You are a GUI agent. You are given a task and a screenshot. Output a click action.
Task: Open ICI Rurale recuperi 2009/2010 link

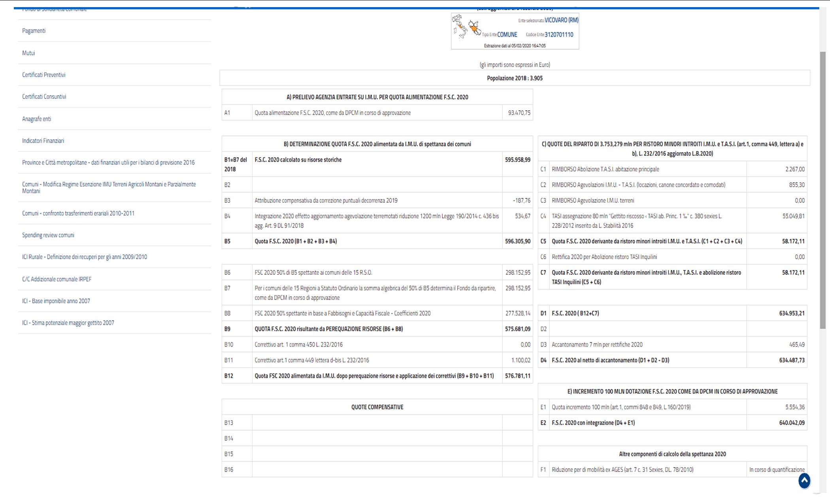[85, 257]
